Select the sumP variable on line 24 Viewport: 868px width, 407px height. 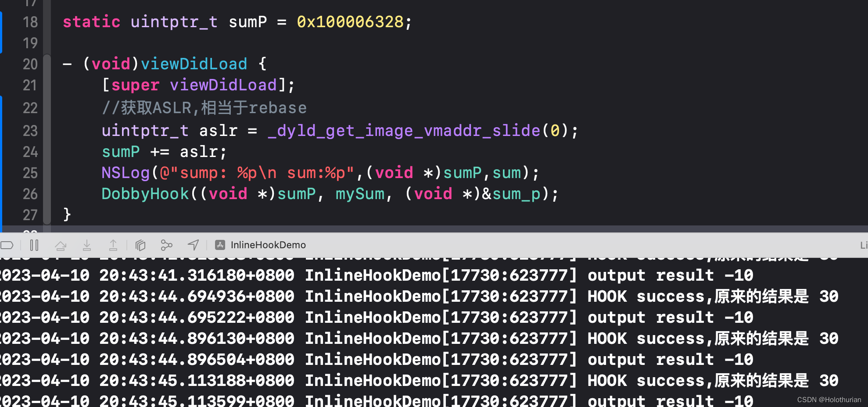(x=120, y=151)
